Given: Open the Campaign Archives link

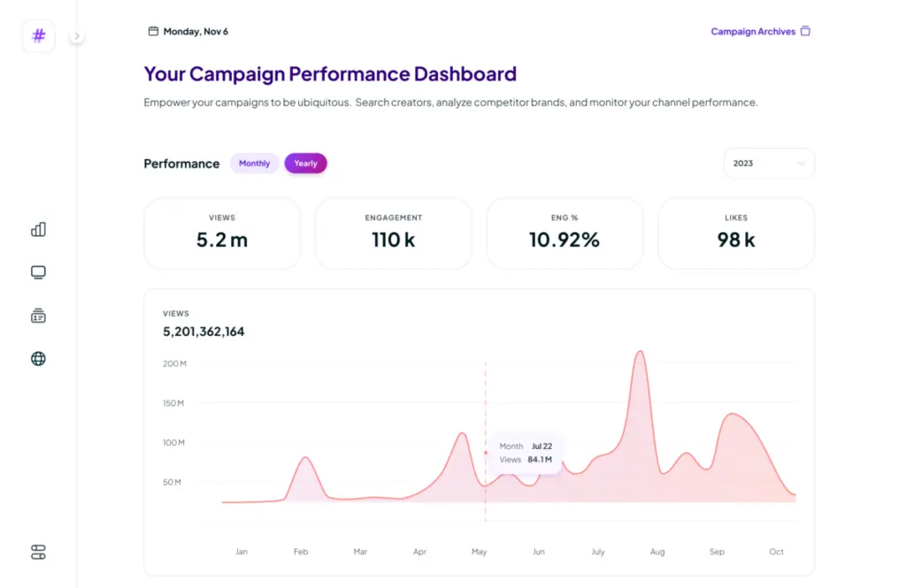Looking at the screenshot, I should [753, 32].
